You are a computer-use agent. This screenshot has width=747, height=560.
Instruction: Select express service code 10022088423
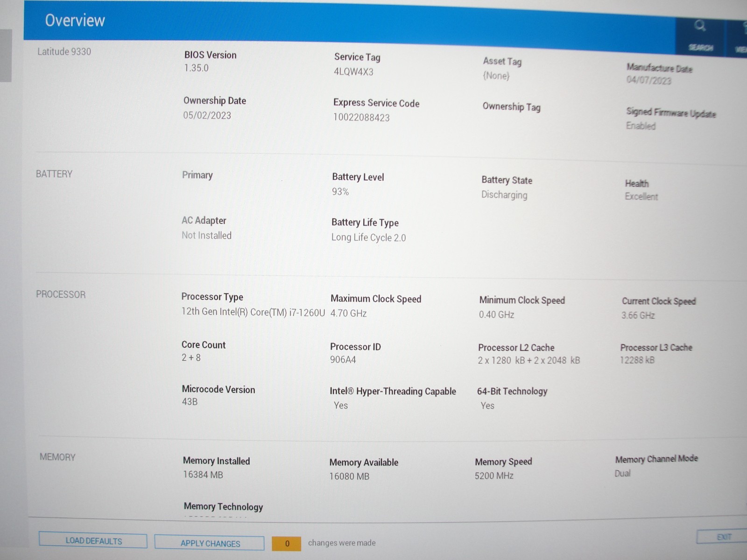click(361, 118)
